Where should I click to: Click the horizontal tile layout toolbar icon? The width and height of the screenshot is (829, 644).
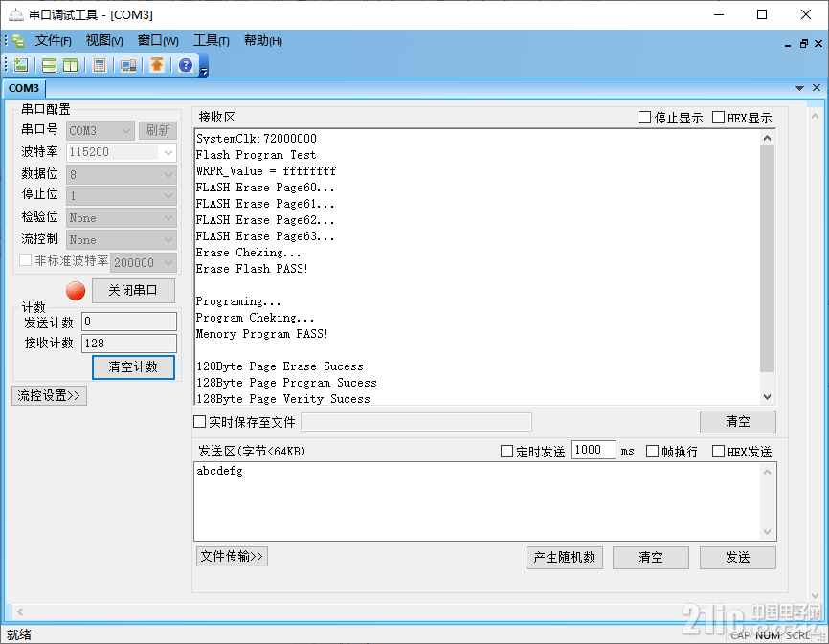49,65
